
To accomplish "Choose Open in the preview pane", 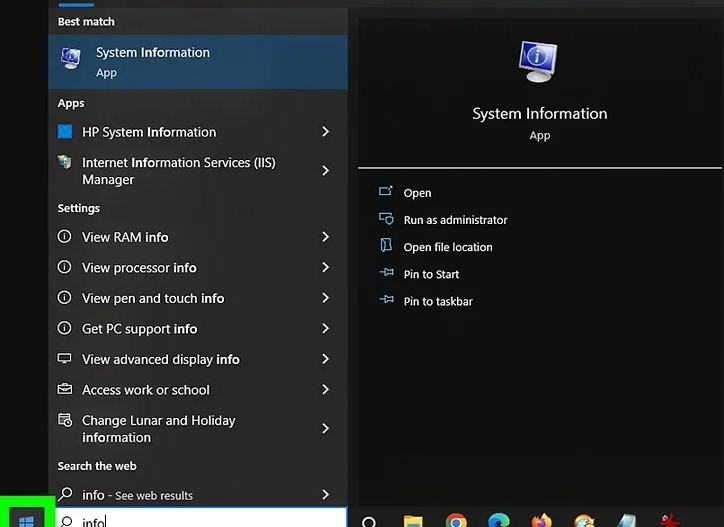I will point(417,193).
